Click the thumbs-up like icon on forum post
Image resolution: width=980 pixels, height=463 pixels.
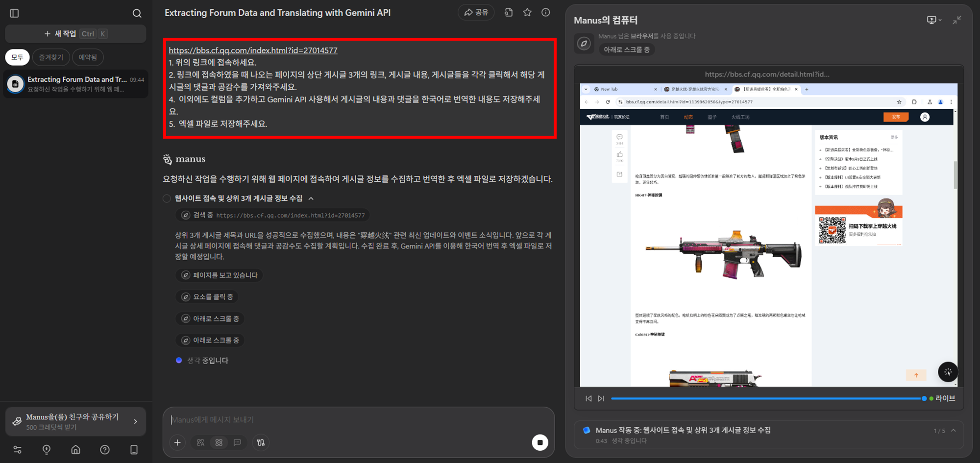620,155
